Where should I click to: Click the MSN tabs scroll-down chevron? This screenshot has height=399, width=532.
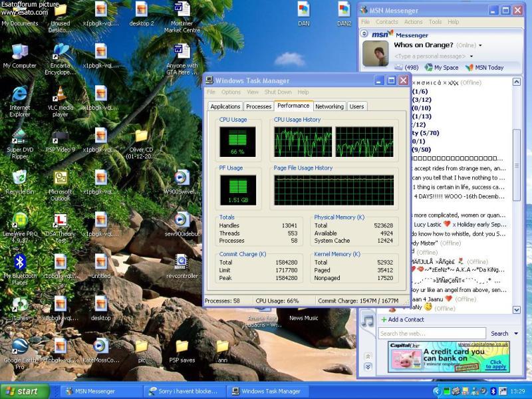click(x=368, y=366)
